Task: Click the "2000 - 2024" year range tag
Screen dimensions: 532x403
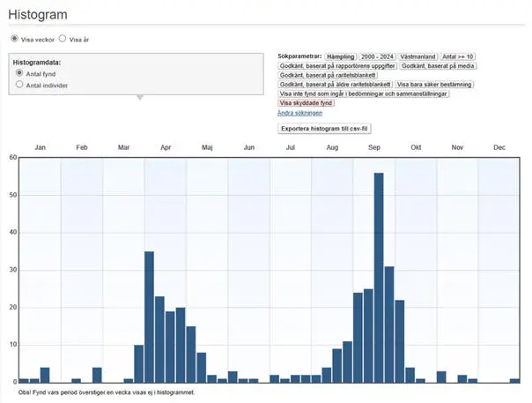Action: tap(379, 56)
